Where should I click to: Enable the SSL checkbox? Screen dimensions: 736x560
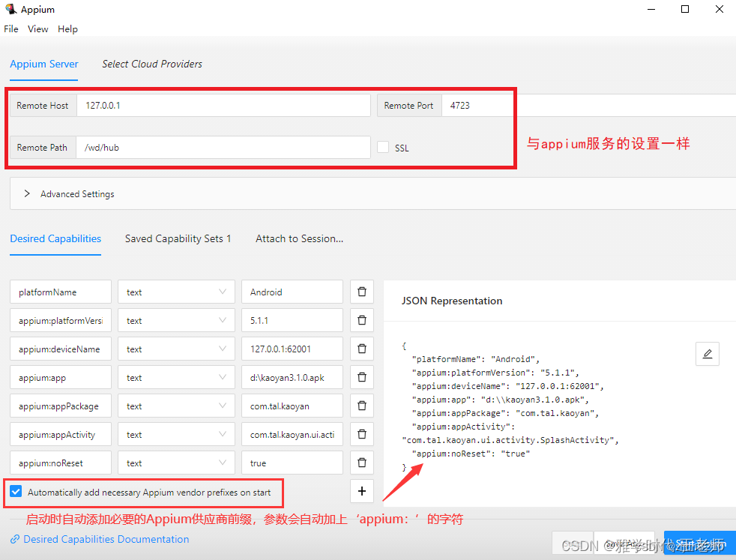(383, 148)
